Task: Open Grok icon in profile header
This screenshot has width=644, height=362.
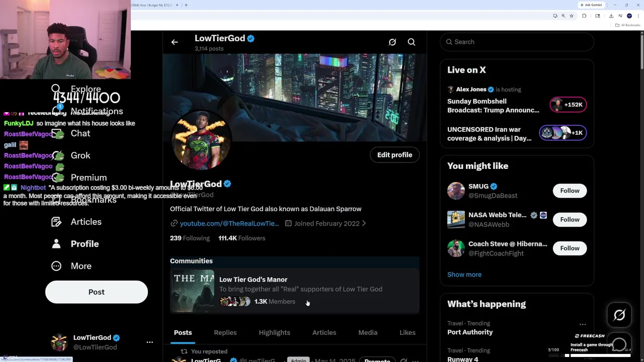Action: click(392, 42)
